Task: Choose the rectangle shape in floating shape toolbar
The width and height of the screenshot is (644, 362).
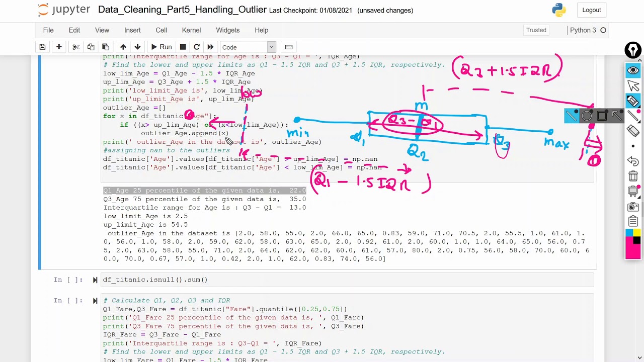Action: click(602, 116)
